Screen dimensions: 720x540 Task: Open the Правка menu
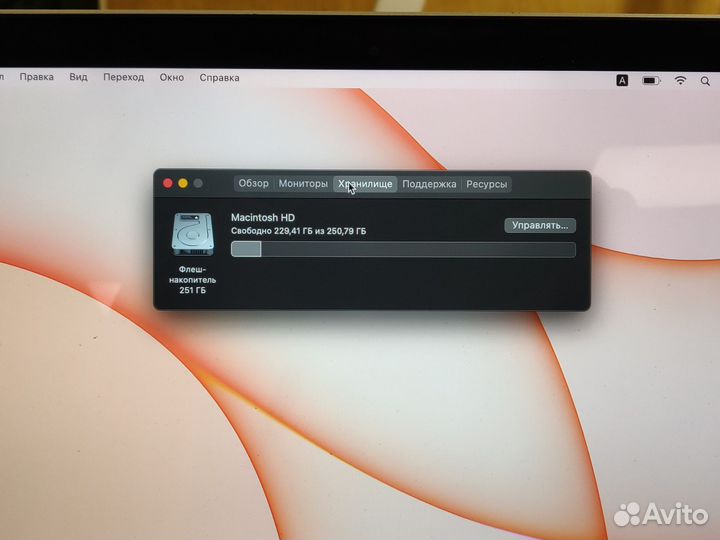[37, 77]
